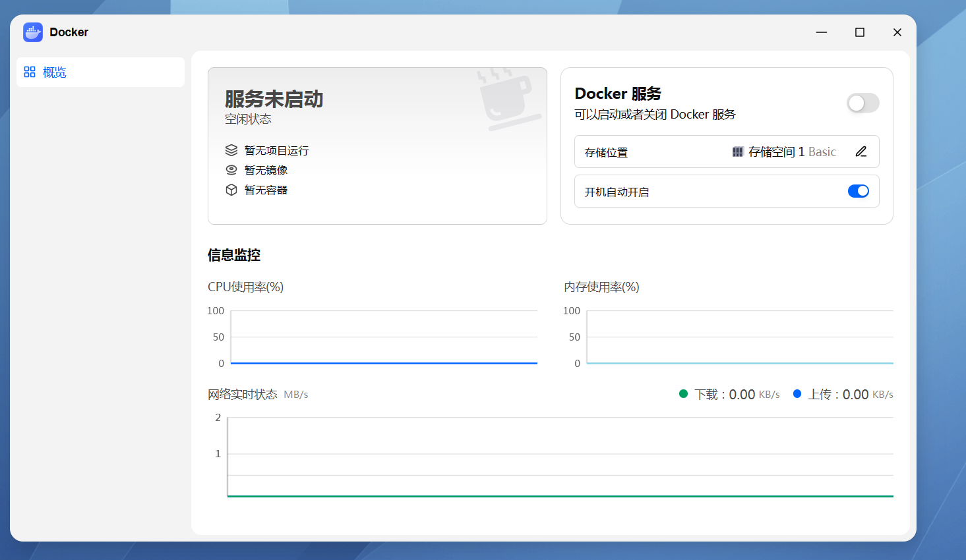Click the 存储空间 1 Basic value

[792, 152]
